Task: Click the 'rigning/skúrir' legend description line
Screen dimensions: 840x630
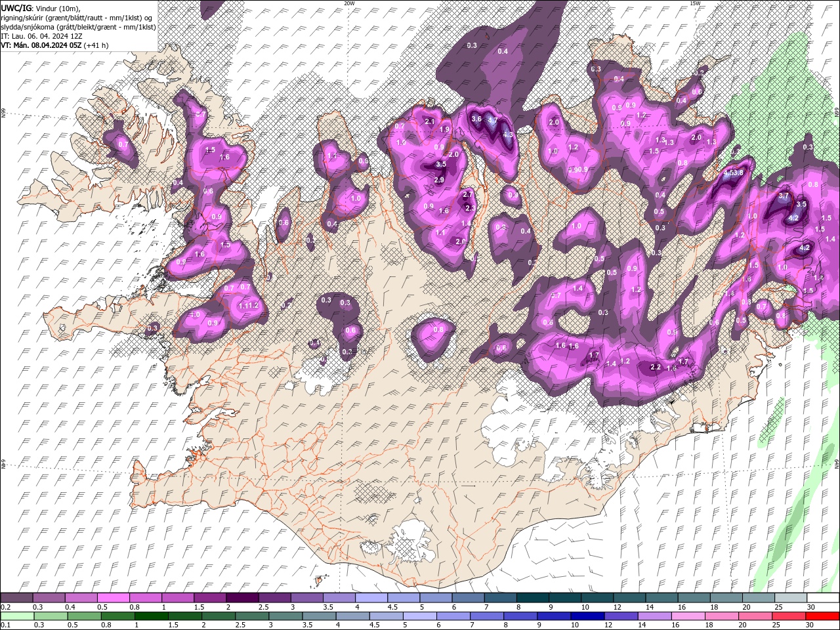Action: pyautogui.click(x=77, y=18)
